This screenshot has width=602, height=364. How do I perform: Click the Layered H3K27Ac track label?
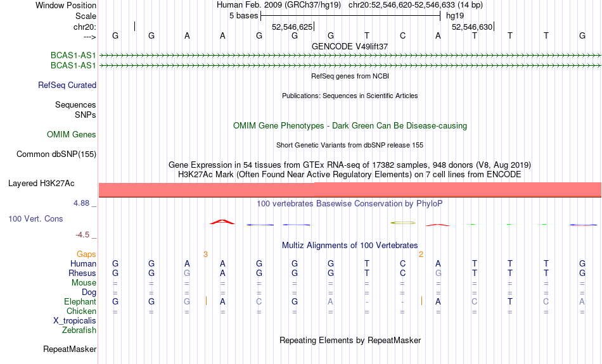[x=41, y=184]
